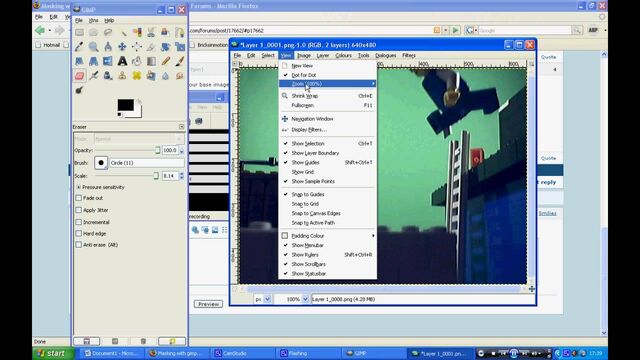The height and width of the screenshot is (360, 640).
Task: Select the Fuzzy Select wand tool
Action: click(x=122, y=32)
